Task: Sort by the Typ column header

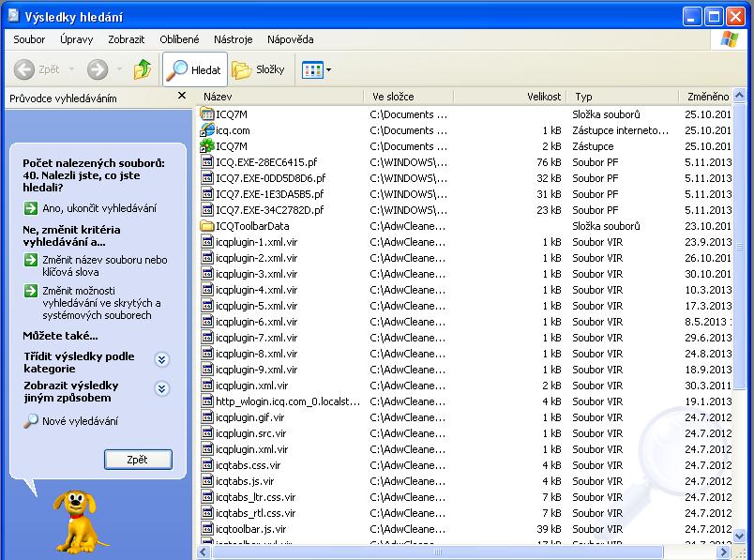Action: (623, 97)
